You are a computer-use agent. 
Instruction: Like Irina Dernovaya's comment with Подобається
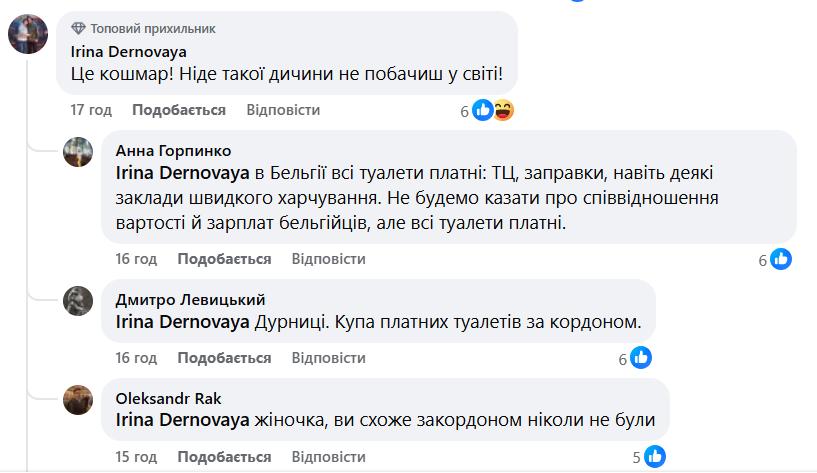coord(179,110)
